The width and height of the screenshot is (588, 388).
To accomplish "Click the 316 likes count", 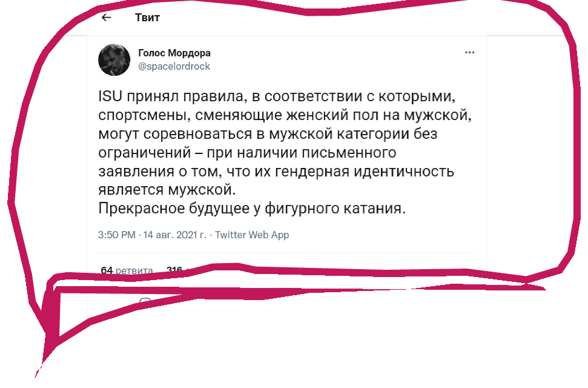I will coord(174,269).
